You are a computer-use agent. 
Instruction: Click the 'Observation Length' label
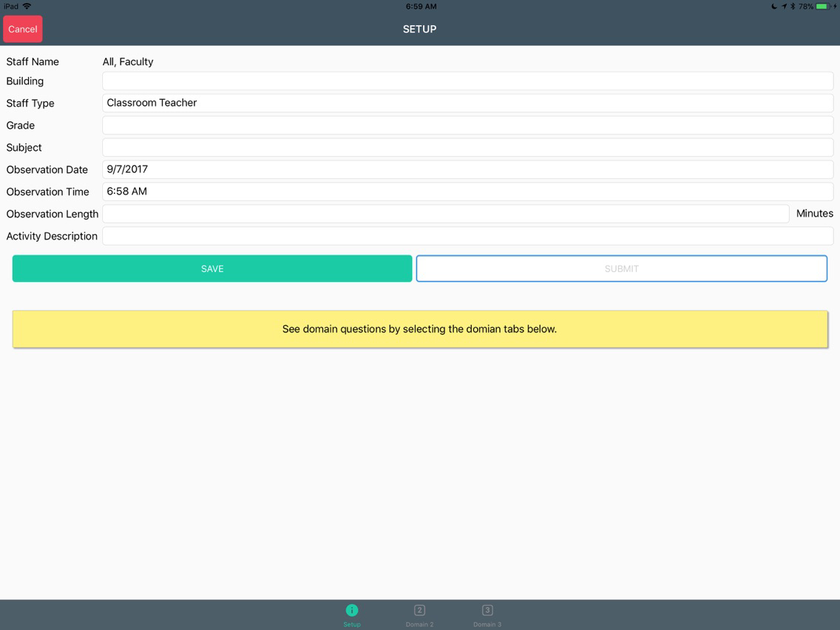click(52, 214)
